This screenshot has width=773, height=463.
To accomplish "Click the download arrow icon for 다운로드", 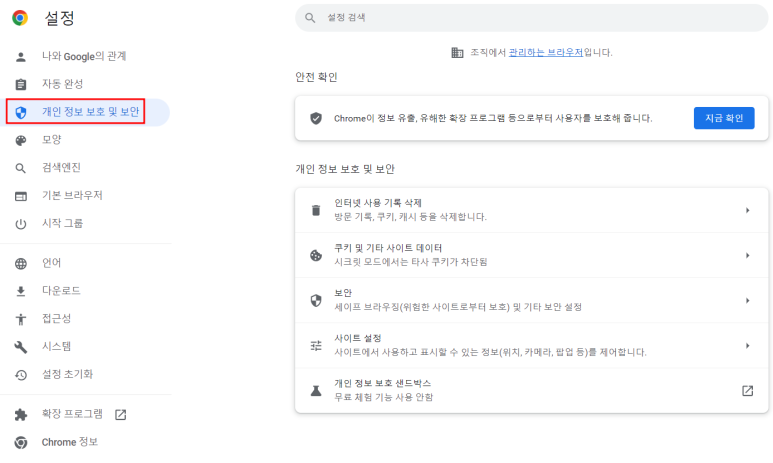I will click(x=21, y=291).
